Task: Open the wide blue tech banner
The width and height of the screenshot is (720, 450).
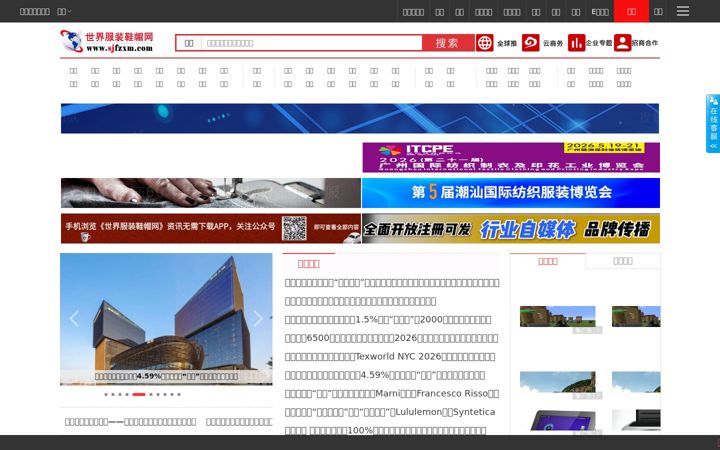Action: coord(360,118)
